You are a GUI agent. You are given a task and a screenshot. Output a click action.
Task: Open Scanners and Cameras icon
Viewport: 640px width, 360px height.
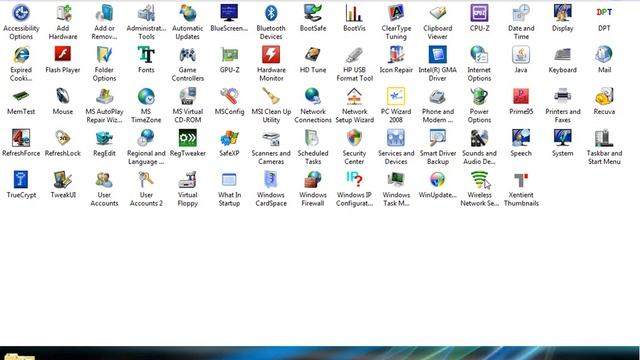271,138
